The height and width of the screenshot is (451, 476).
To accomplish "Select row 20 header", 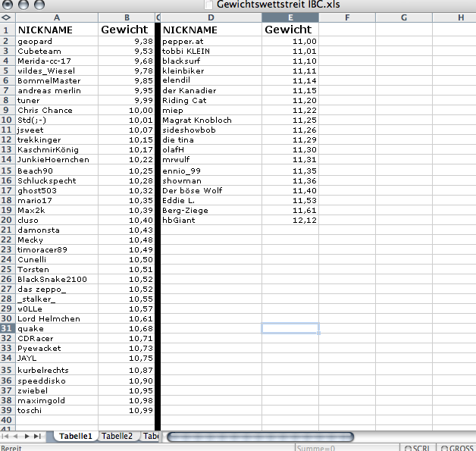I will pos(7,220).
